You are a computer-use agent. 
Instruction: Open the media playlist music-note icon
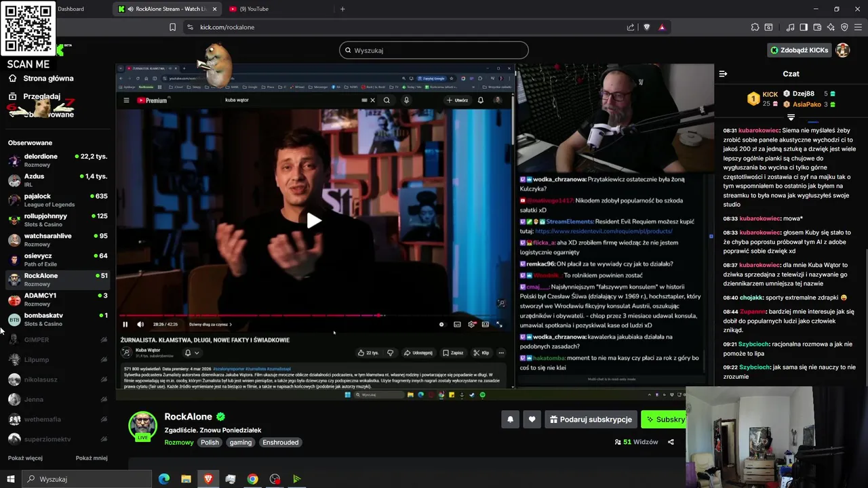tap(790, 27)
